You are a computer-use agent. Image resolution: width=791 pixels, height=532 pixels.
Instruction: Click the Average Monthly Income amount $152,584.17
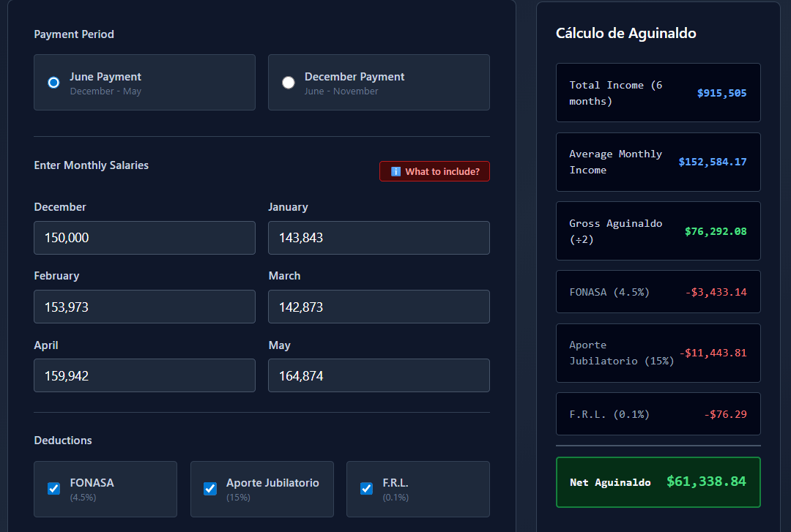712,162
